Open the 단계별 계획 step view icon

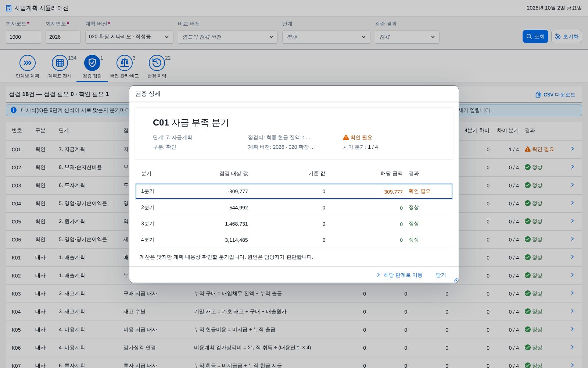[28, 63]
